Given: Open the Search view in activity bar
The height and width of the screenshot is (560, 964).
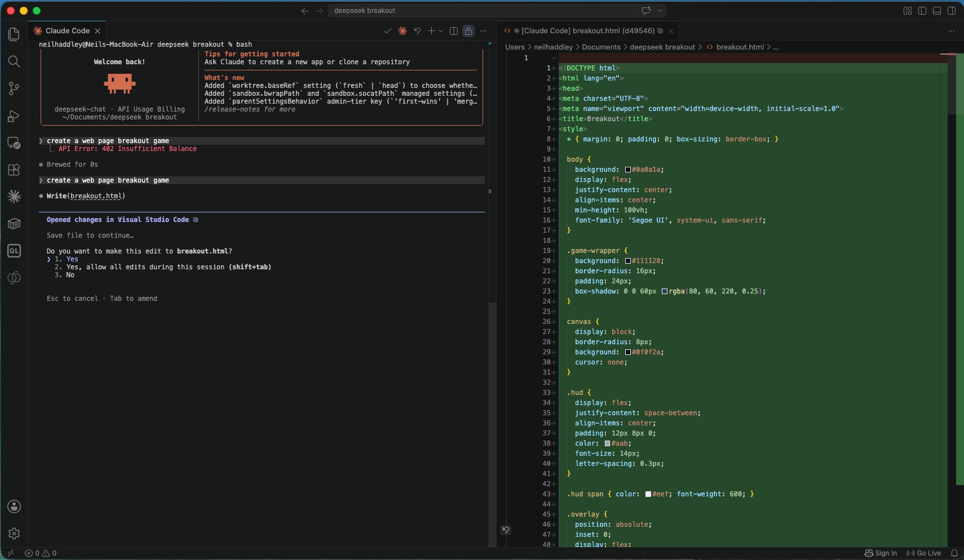Looking at the screenshot, I should (14, 61).
